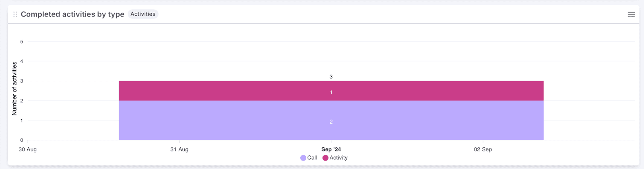Click the widget drag handle icon

coord(15,14)
